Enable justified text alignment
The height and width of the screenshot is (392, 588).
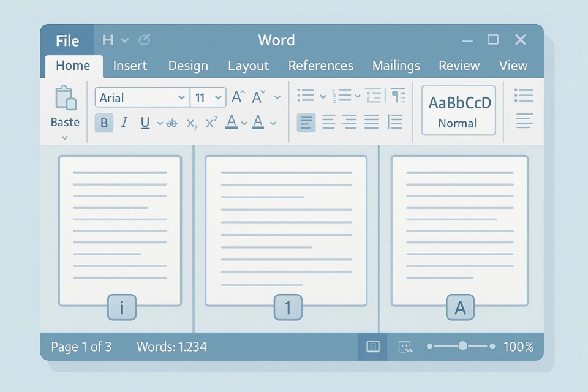coord(372,122)
